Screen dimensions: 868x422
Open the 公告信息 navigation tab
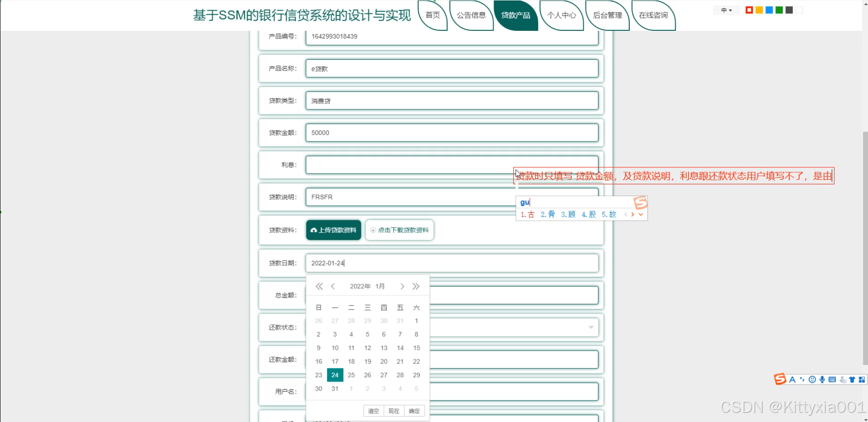click(x=471, y=15)
